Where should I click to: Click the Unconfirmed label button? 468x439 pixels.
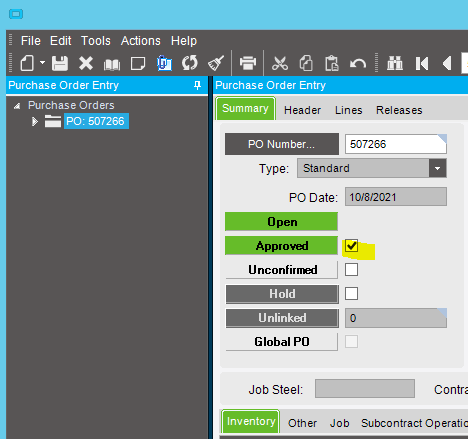(281, 270)
